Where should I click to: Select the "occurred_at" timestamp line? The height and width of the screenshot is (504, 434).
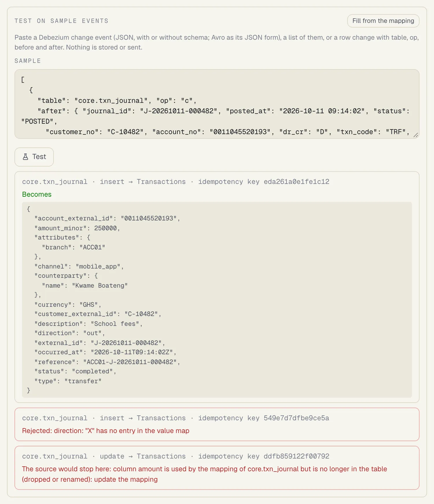[x=105, y=352]
